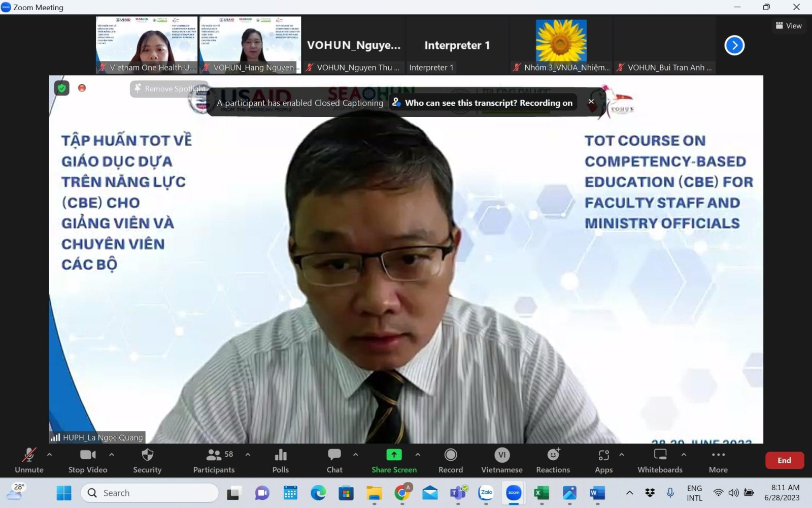812x508 pixels.
Task: Expand participants options arrow
Action: [248, 455]
